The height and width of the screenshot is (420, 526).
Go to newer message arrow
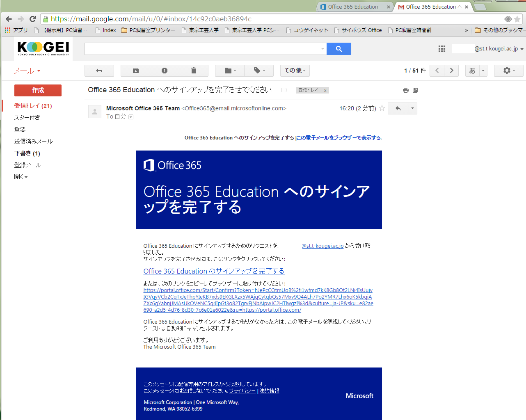437,71
